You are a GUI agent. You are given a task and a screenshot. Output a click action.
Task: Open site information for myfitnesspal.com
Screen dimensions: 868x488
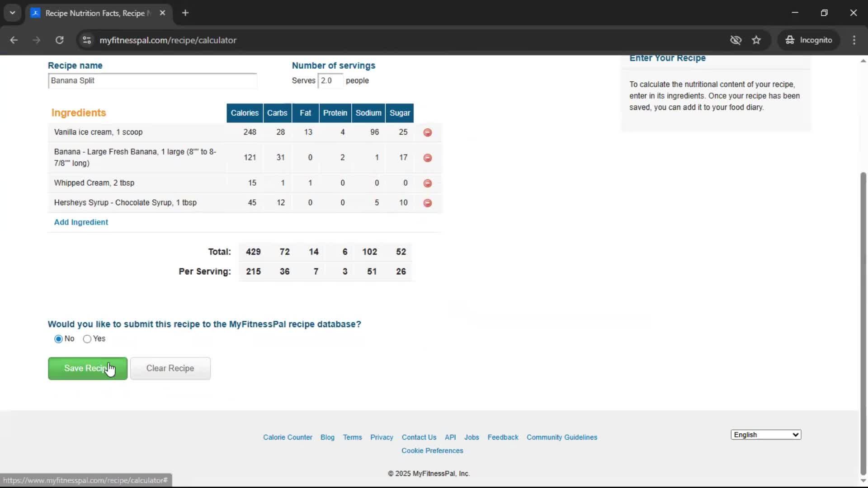(87, 40)
